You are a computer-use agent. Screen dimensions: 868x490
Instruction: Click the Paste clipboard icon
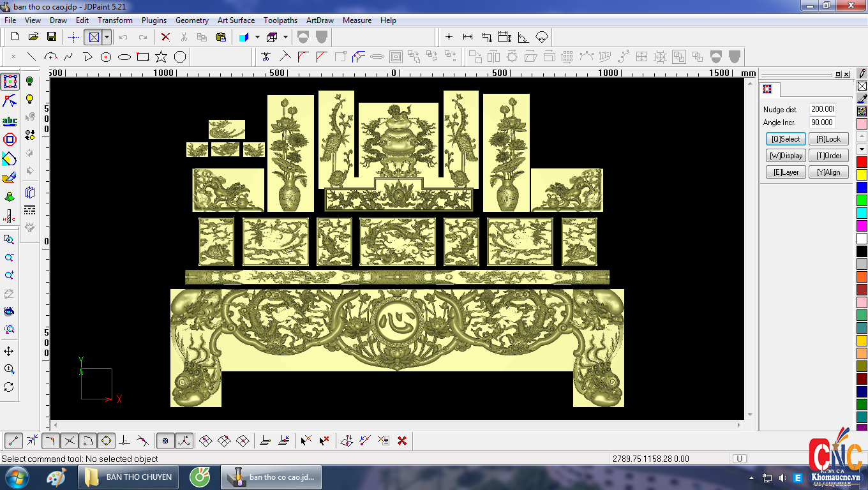pos(221,37)
